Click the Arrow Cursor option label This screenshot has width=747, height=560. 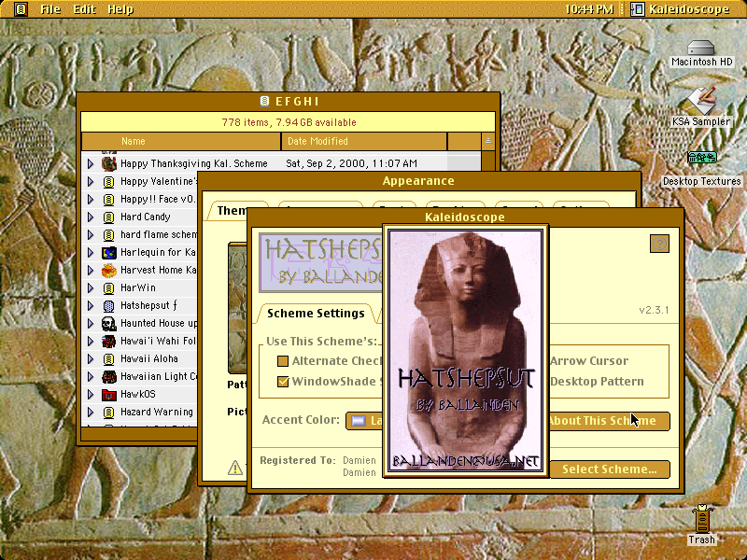tap(589, 361)
